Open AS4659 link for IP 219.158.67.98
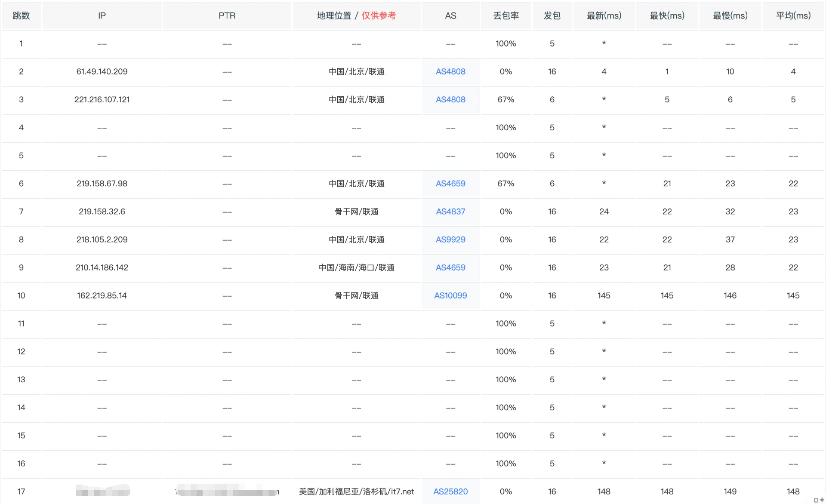Image resolution: width=826 pixels, height=504 pixels. coord(450,183)
